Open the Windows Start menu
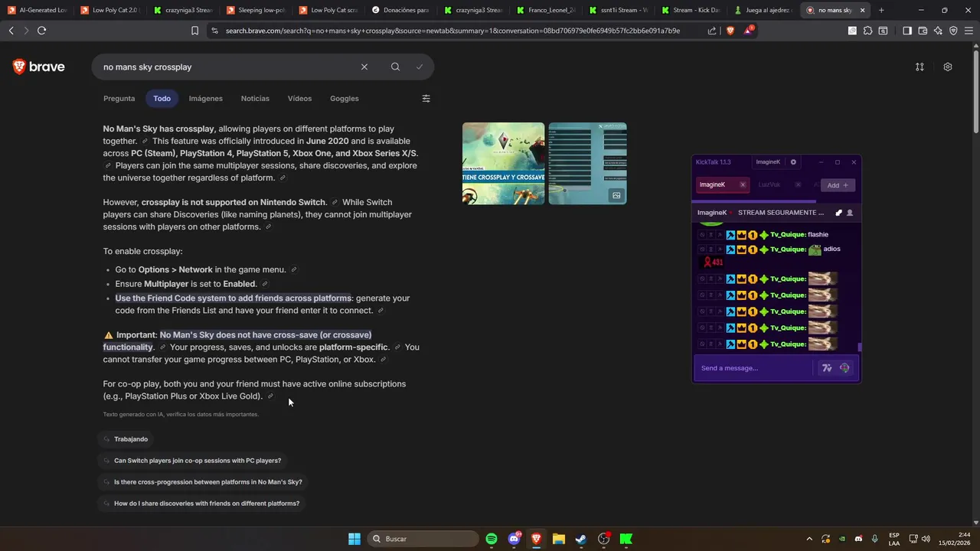The image size is (980, 551). [x=354, y=539]
